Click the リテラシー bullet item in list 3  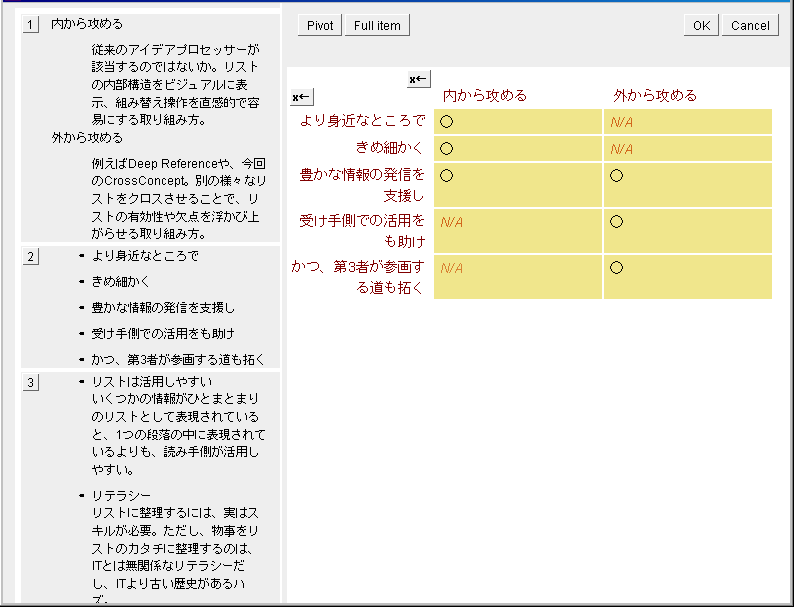[121, 496]
